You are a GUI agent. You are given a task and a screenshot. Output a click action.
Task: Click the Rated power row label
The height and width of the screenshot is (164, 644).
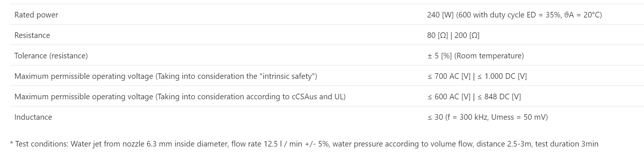click(x=36, y=15)
